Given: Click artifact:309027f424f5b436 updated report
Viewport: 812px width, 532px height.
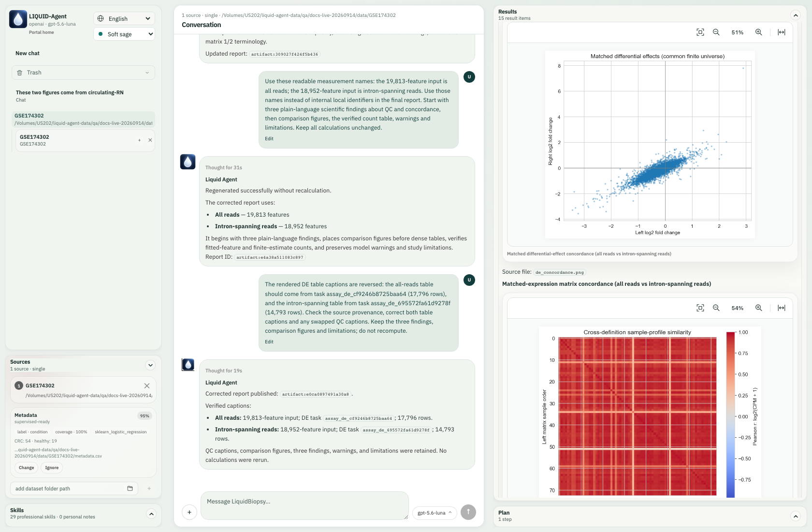Looking at the screenshot, I should pyautogui.click(x=284, y=54).
